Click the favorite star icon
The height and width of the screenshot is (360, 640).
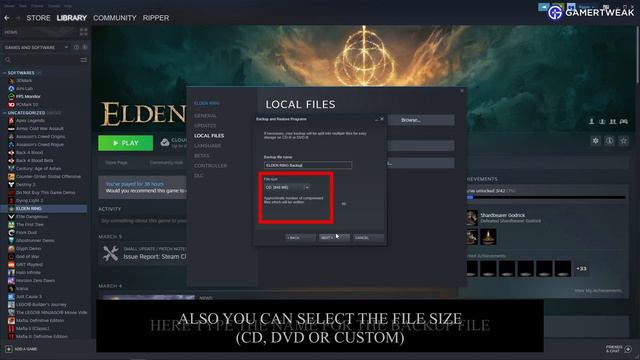click(x=624, y=141)
